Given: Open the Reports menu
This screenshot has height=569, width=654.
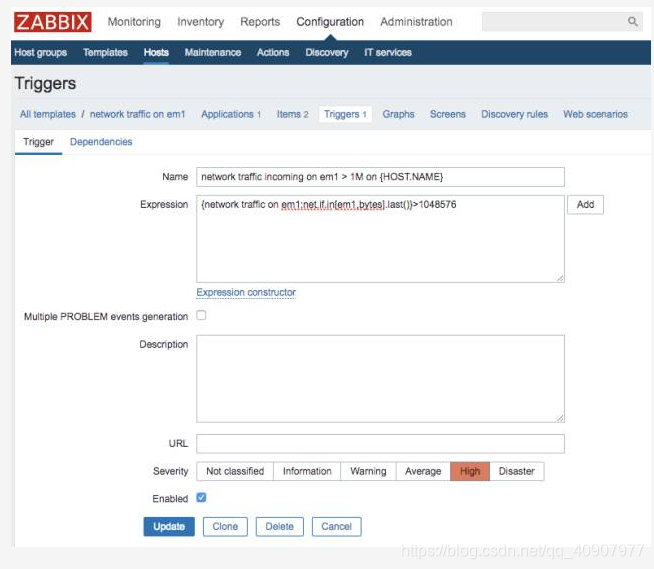Looking at the screenshot, I should pos(260,22).
